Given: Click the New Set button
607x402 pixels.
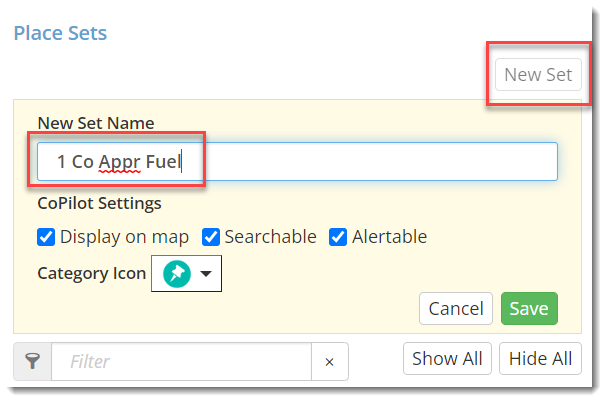Looking at the screenshot, I should (537, 75).
